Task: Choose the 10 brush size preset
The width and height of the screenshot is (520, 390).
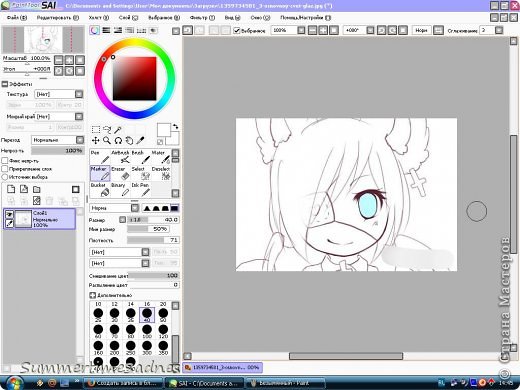Action: click(98, 311)
